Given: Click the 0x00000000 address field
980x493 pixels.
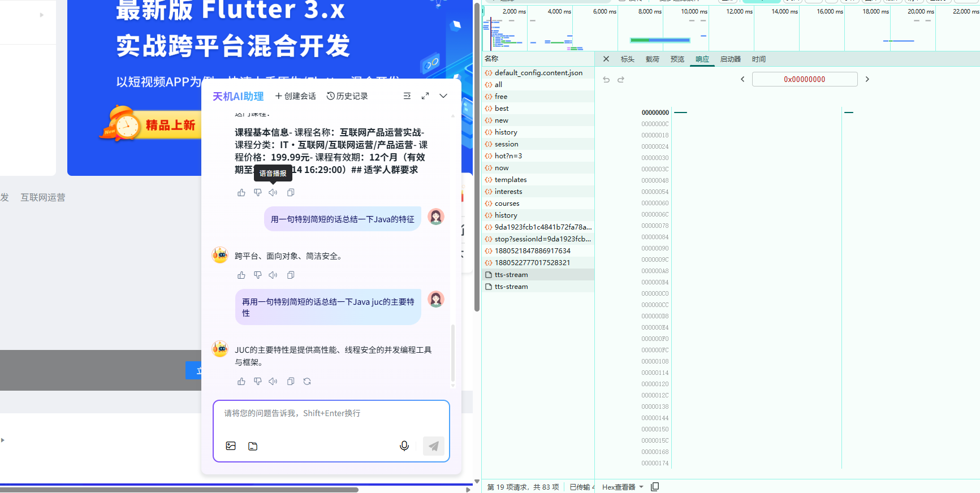Looking at the screenshot, I should tap(805, 79).
